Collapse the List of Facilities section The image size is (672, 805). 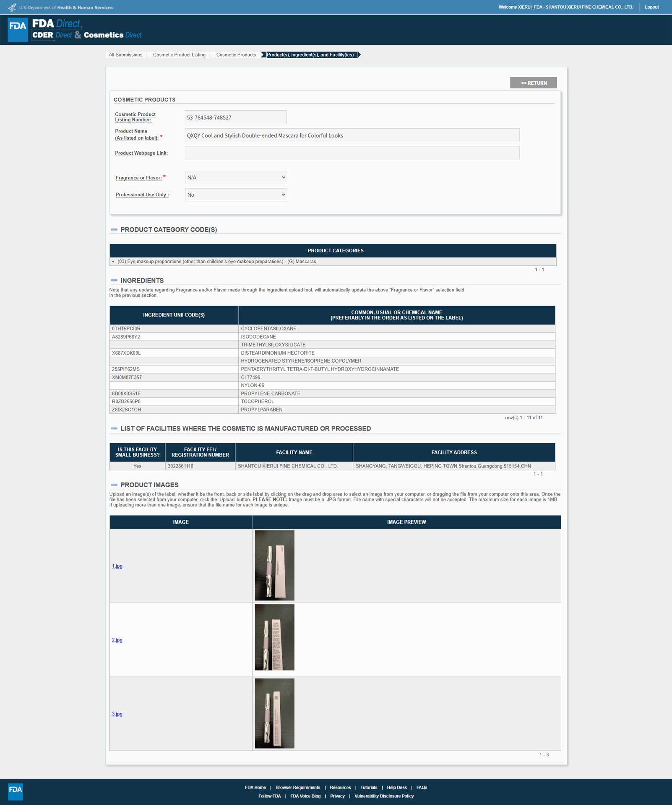click(x=114, y=428)
